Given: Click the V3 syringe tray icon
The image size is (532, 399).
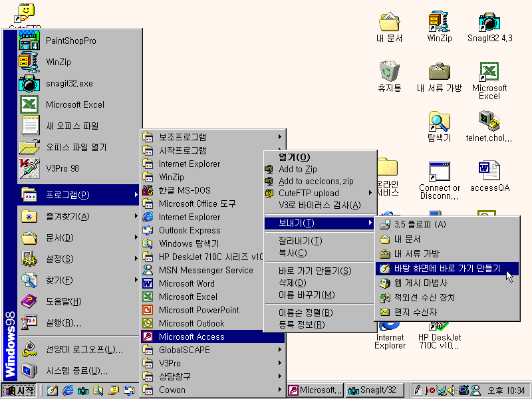Looking at the screenshot, I should point(441,390).
